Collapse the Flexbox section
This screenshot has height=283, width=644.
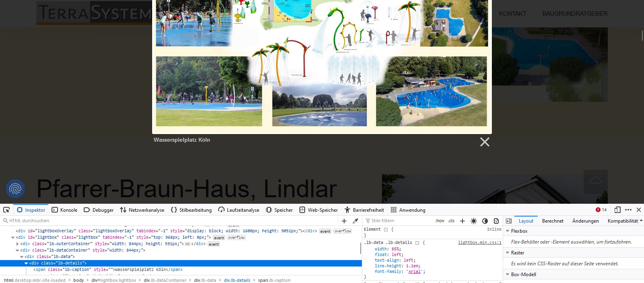point(508,231)
